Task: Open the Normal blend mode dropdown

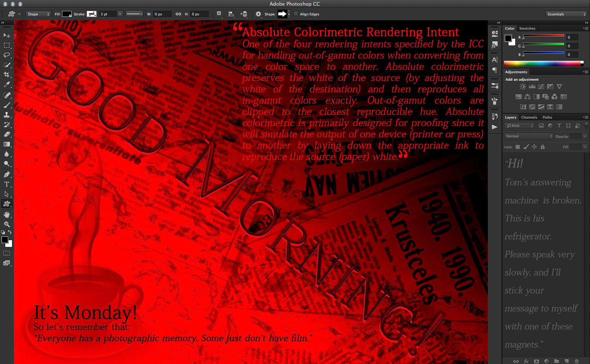Action: (x=529, y=136)
